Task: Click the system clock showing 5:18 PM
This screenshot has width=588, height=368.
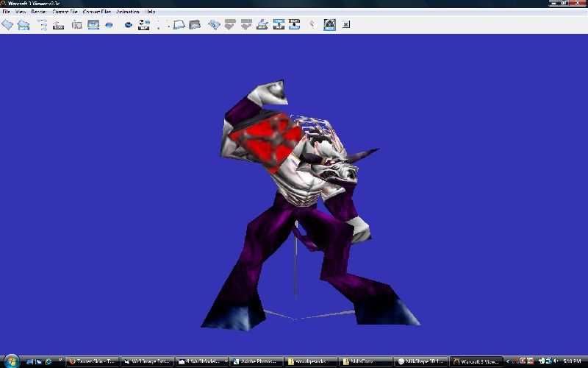Action: pyautogui.click(x=573, y=361)
